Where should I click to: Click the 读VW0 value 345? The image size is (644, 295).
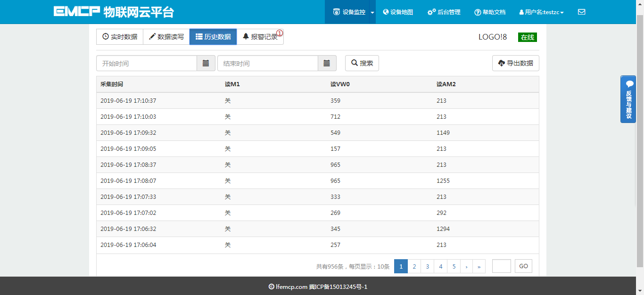(x=336, y=229)
